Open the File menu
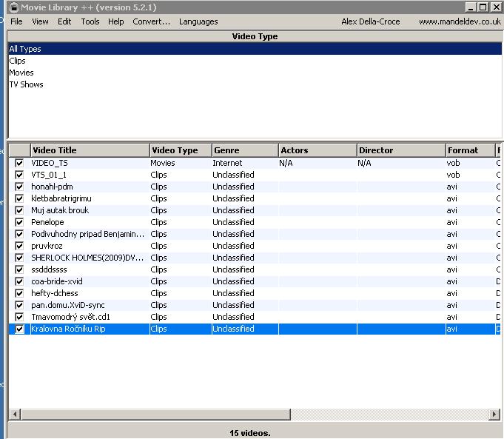The height and width of the screenshot is (439, 504). pyautogui.click(x=16, y=21)
